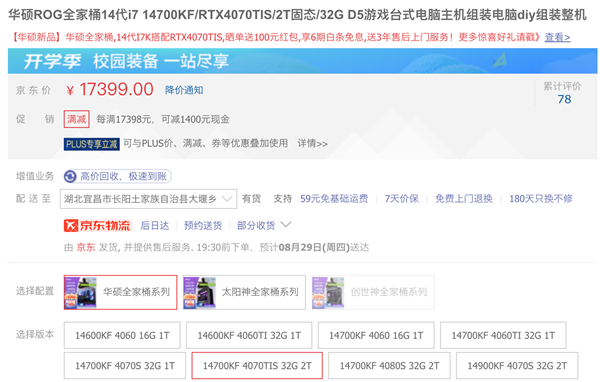Open the 详情>> PLUS discount details

[x=313, y=144]
